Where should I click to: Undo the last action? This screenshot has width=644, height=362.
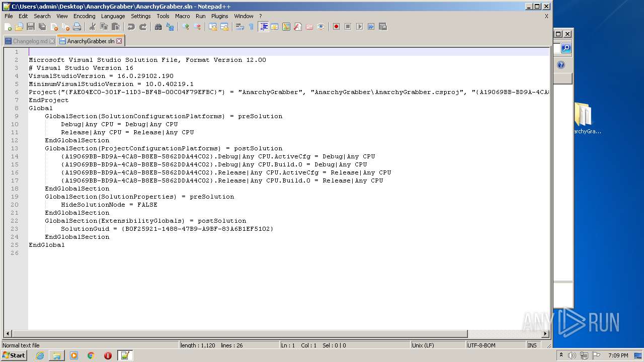pyautogui.click(x=131, y=27)
